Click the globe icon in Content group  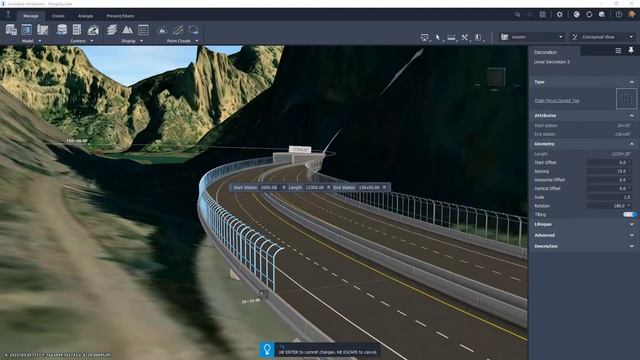tap(93, 30)
